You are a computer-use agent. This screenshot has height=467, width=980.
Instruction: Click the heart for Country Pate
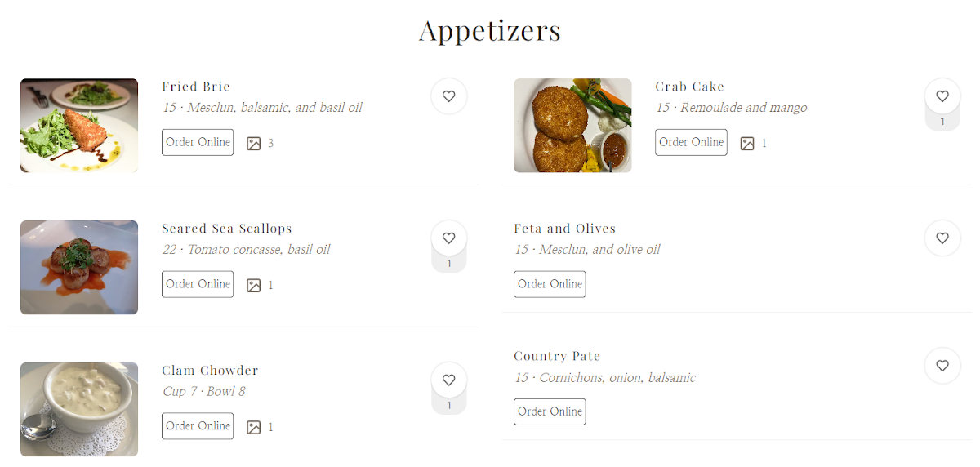click(942, 366)
